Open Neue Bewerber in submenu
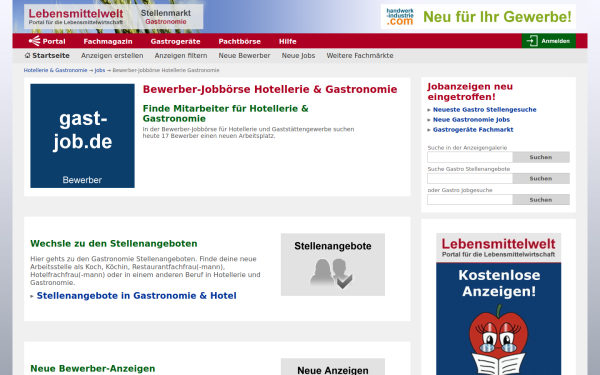This screenshot has height=375, width=600. coord(245,55)
